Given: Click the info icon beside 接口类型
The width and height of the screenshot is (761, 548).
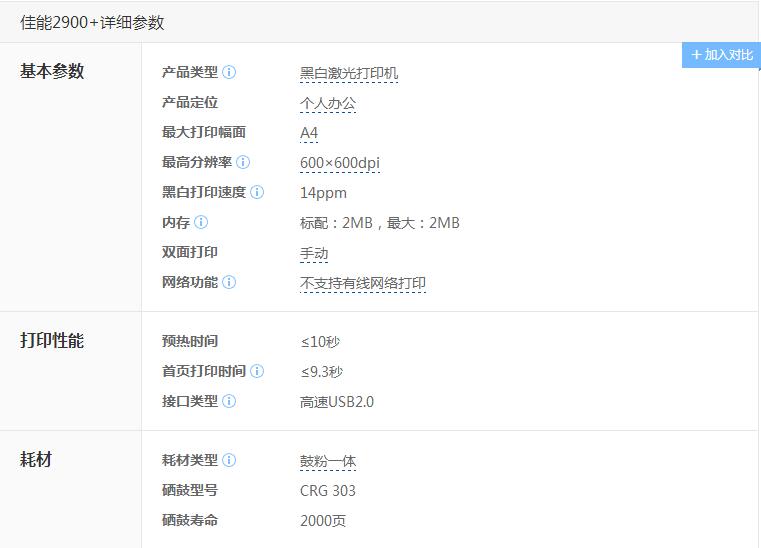Looking at the screenshot, I should point(229,401).
